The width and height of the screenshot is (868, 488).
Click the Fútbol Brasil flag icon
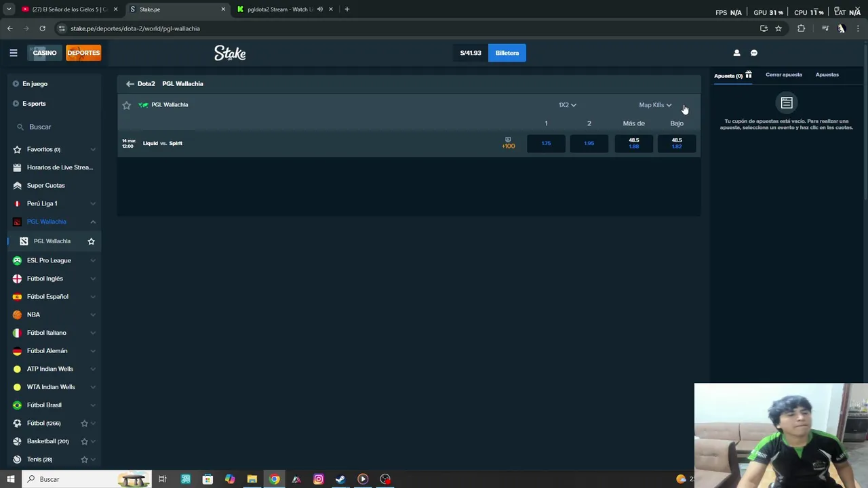pyautogui.click(x=17, y=405)
